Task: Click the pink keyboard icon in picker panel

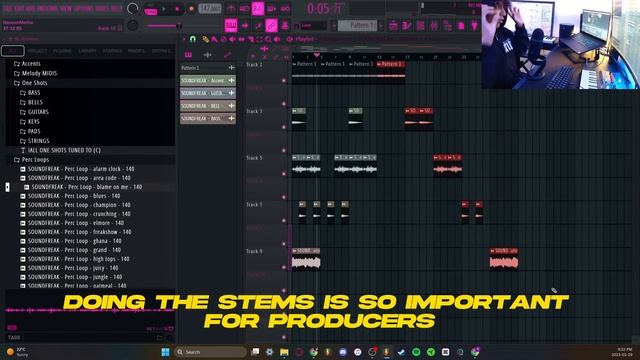Action: [x=188, y=55]
